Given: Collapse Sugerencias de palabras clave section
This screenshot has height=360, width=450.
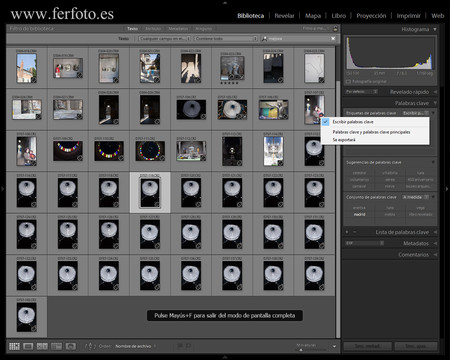Looking at the screenshot, I should (x=433, y=162).
